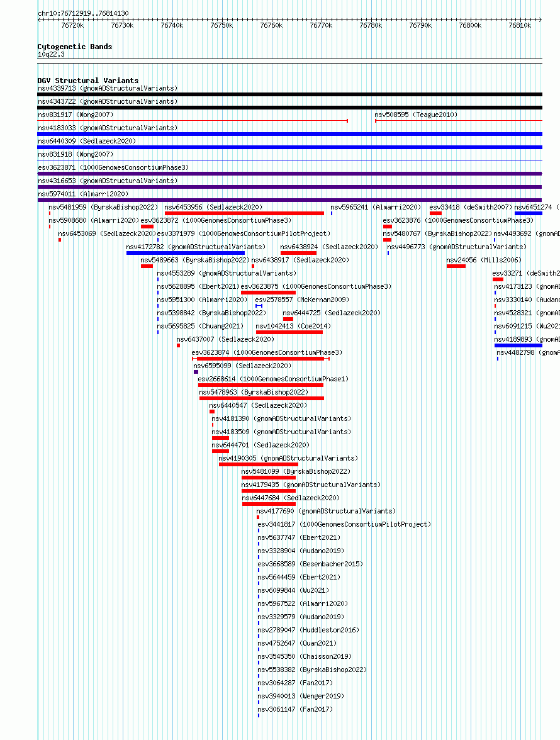Click nsv5637747 (Ebert2021) label
This screenshot has height=740, width=560.
point(299,537)
